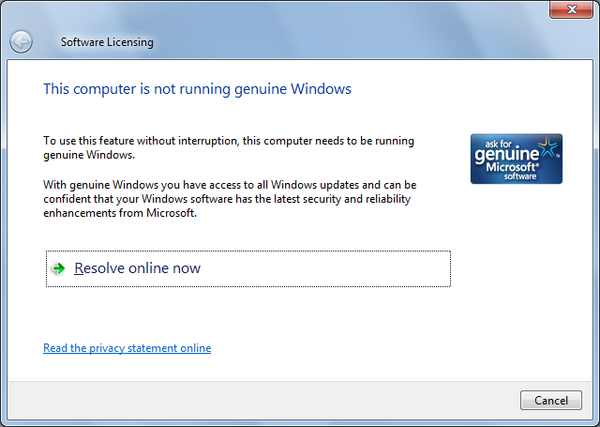
Task: Click heading This computer is not running genuine Windows
Action: (x=197, y=89)
